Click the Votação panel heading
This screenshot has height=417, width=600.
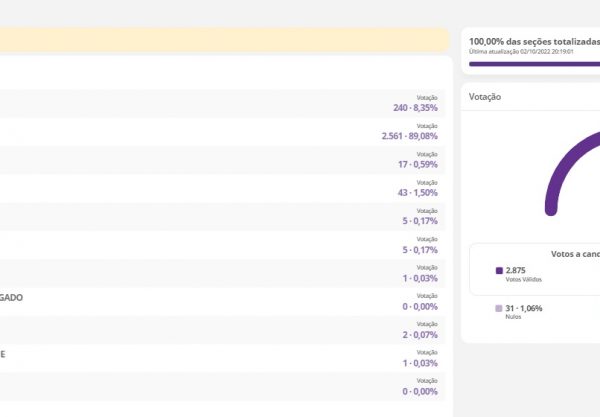click(484, 97)
